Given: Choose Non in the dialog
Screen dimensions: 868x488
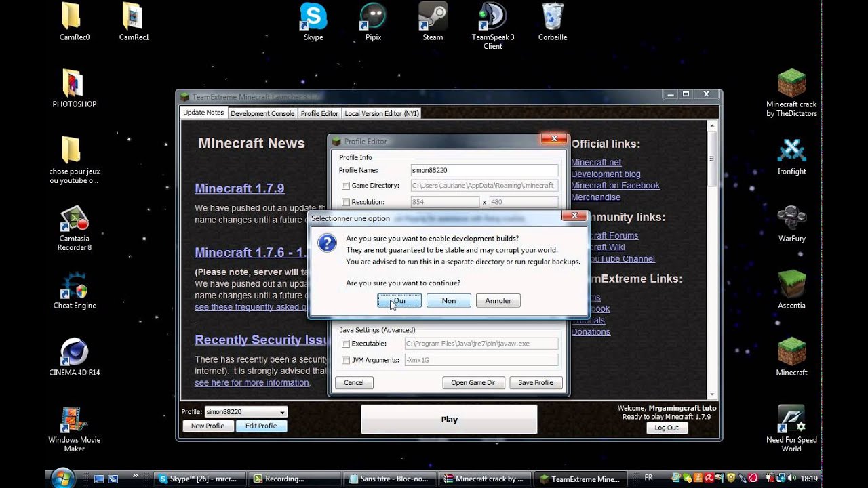Looking at the screenshot, I should [449, 300].
